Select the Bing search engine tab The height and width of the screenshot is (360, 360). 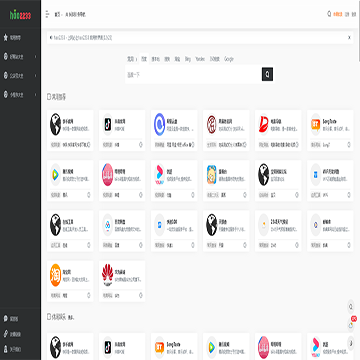(188, 59)
